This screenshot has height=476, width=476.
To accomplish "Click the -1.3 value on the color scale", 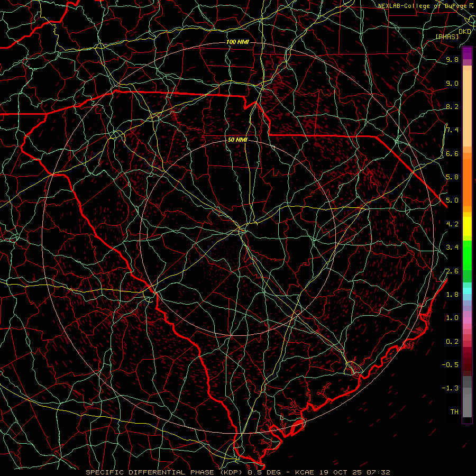I will 450,388.
